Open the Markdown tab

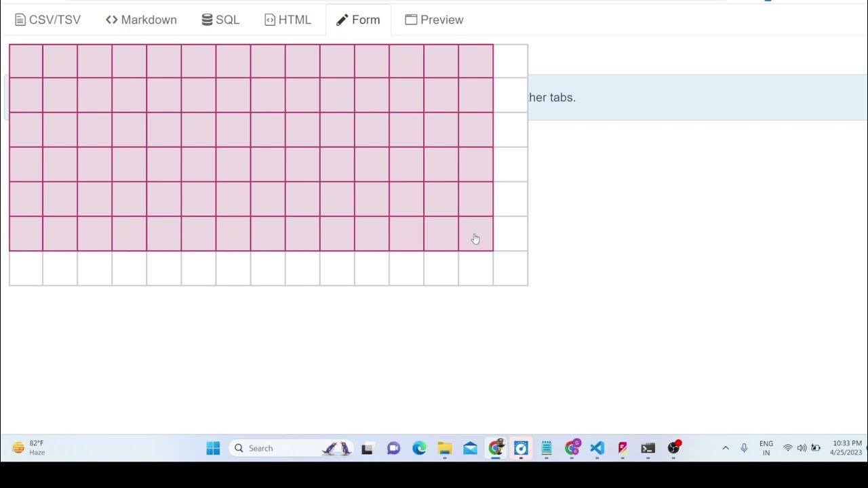click(x=141, y=20)
